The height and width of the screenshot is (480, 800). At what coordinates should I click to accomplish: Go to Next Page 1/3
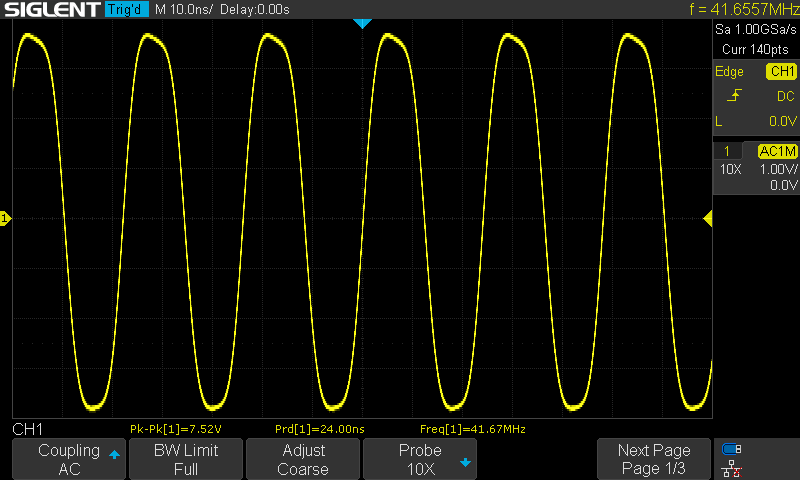(x=654, y=459)
